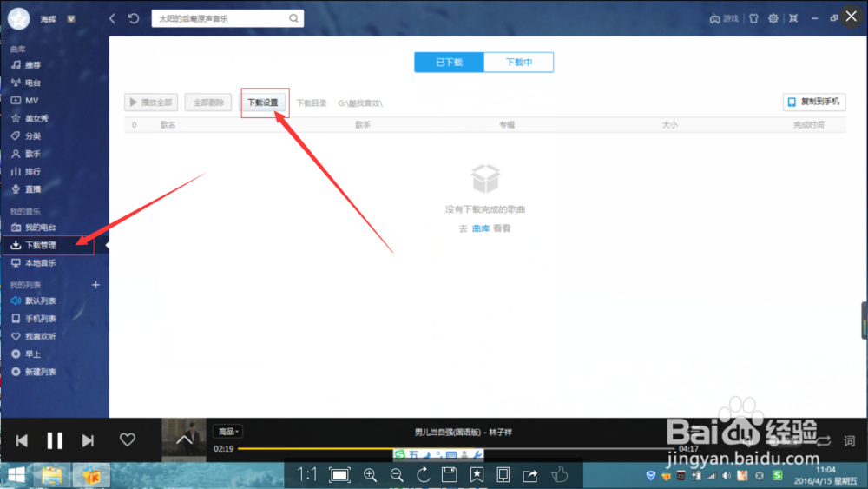Click the playing song title 男儿当自强

click(464, 432)
